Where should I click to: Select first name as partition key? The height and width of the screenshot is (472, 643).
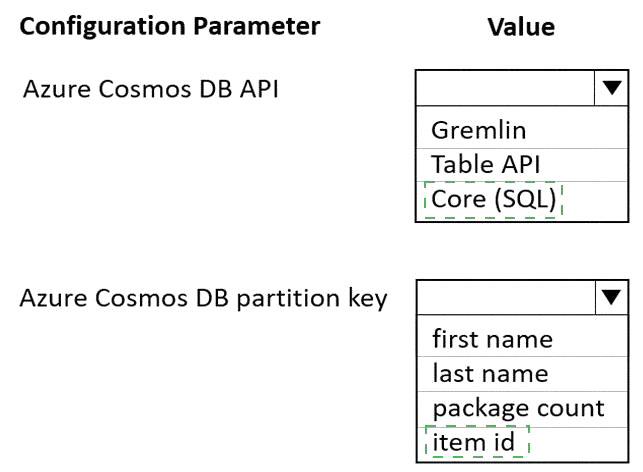(522, 339)
